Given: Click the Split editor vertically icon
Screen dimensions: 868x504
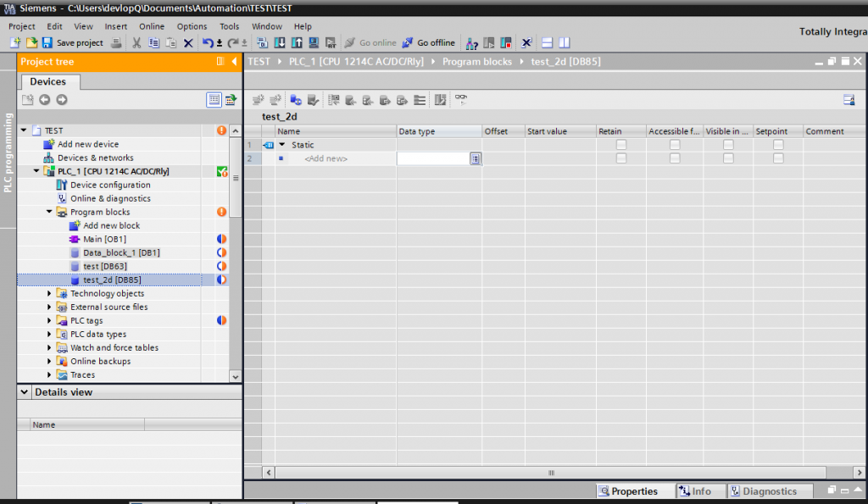Looking at the screenshot, I should point(564,42).
